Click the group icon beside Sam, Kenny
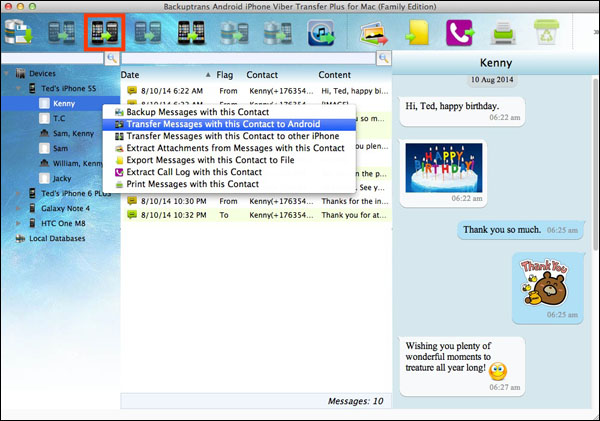 click(x=44, y=133)
